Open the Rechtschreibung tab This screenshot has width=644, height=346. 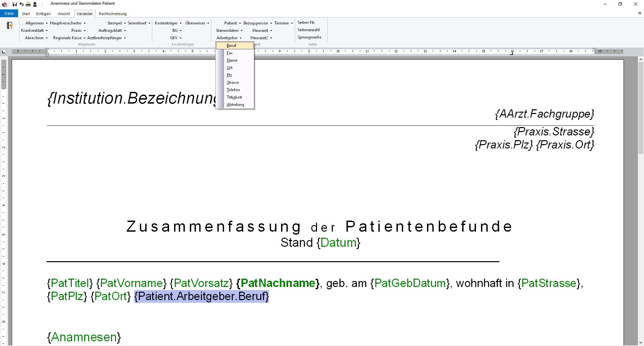pyautogui.click(x=113, y=14)
